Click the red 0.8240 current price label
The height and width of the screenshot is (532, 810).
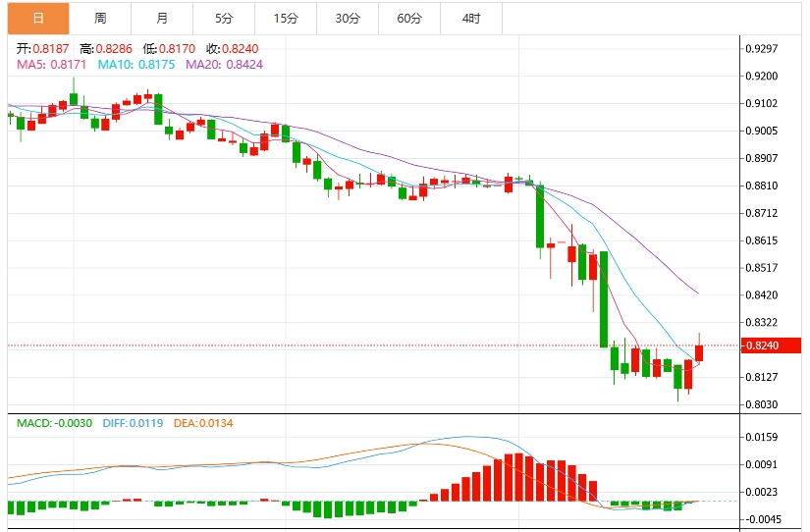[771, 346]
